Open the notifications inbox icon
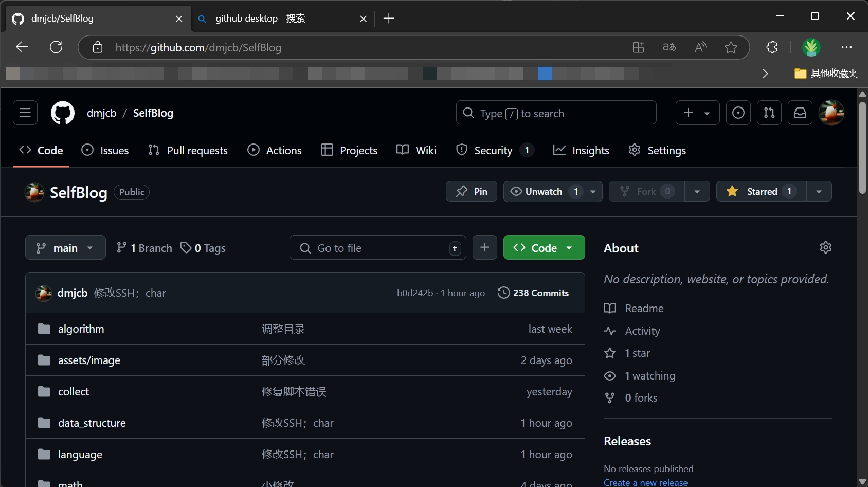This screenshot has width=868, height=487. tap(800, 113)
